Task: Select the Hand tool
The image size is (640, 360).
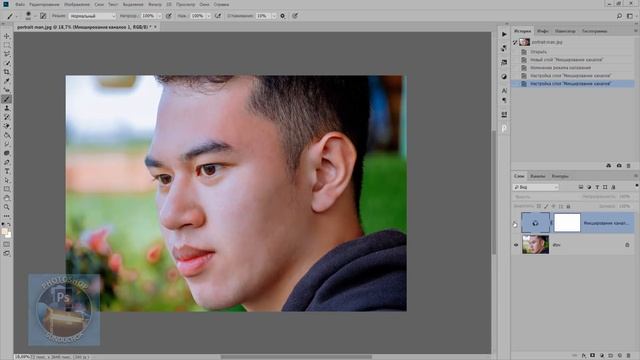Action: tap(7, 198)
